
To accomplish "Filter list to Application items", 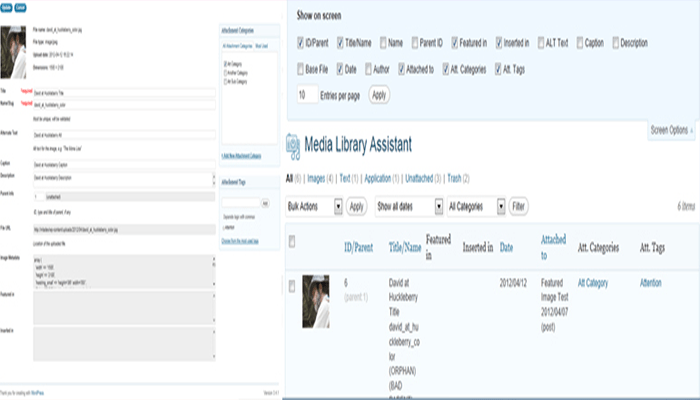I will (378, 179).
